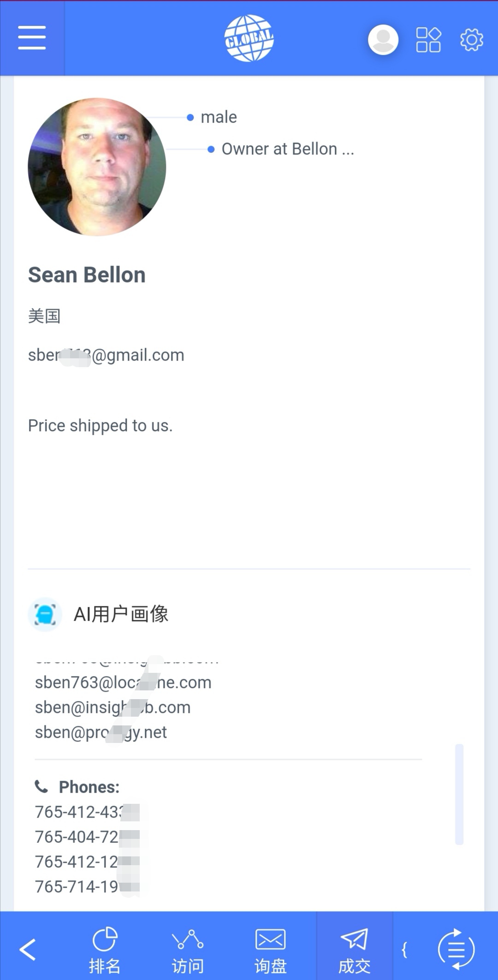The image size is (498, 980).
Task: Tap the phone number starting 765-404
Action: point(87,837)
